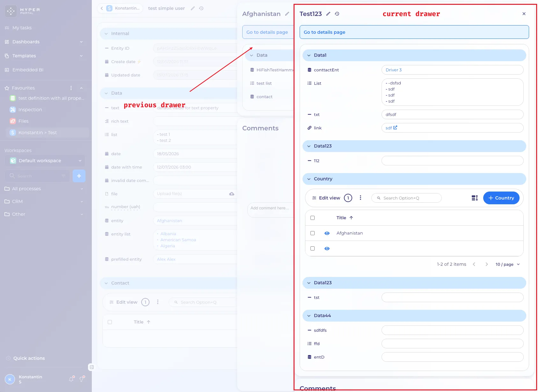Open Files favourite
The width and height of the screenshot is (539, 392).
tap(24, 121)
